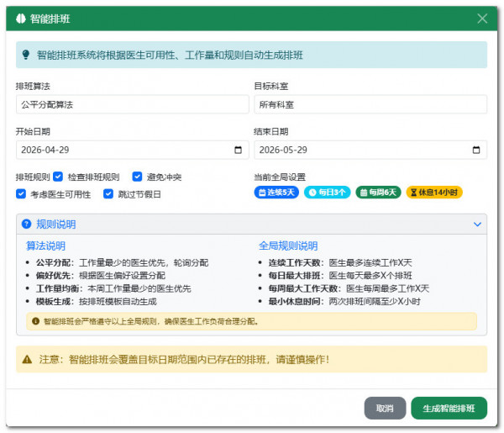Click the warning triangle icon beside 注意
The height and width of the screenshot is (433, 504).
point(27,359)
